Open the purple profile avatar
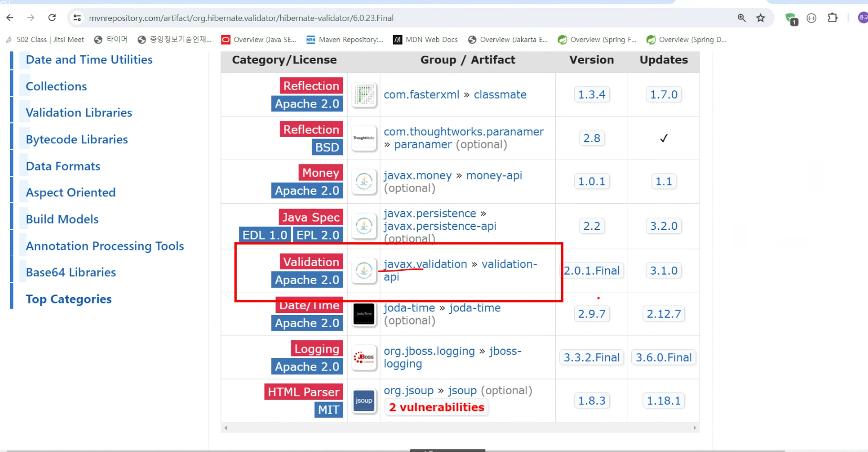 click(863, 18)
